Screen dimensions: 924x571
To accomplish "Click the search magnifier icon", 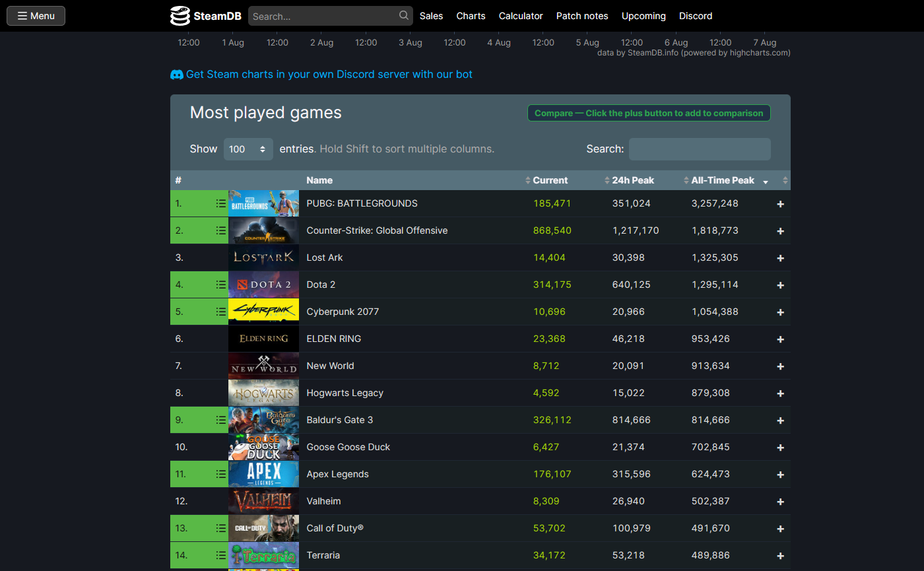I will click(x=404, y=16).
